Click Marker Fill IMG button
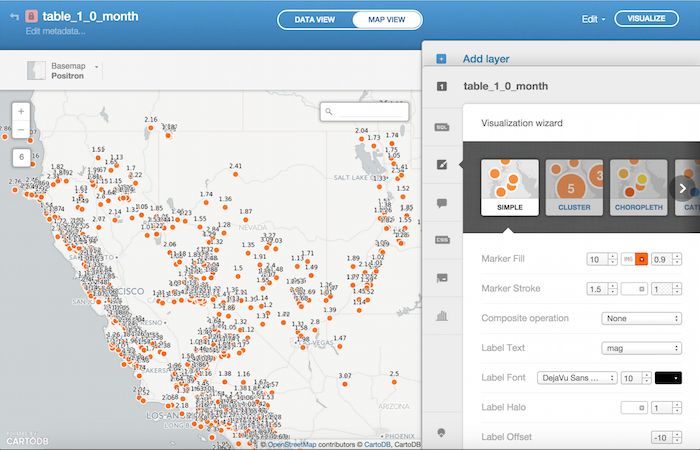This screenshot has width=700, height=450. coord(628,259)
